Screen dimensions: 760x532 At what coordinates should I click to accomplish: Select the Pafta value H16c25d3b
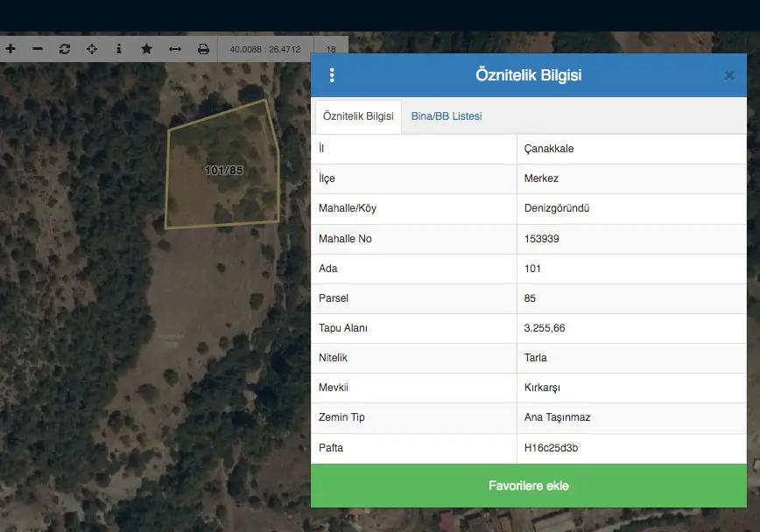coord(551,448)
